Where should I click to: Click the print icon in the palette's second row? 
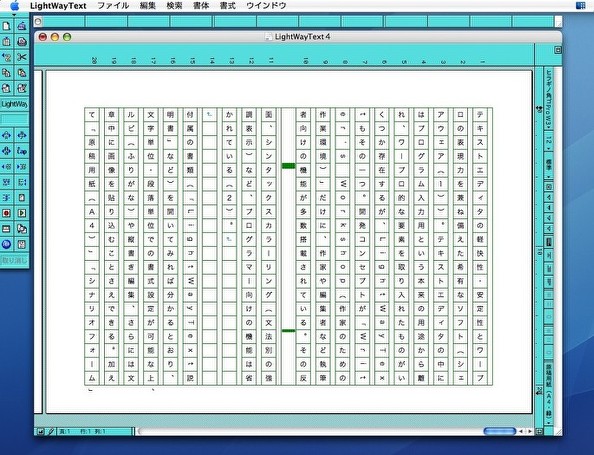pyautogui.click(x=22, y=42)
